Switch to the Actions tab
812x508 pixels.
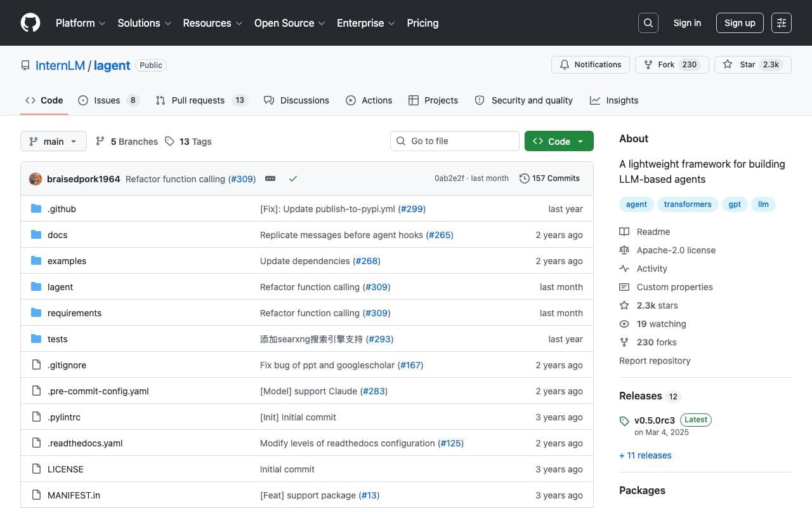click(369, 100)
